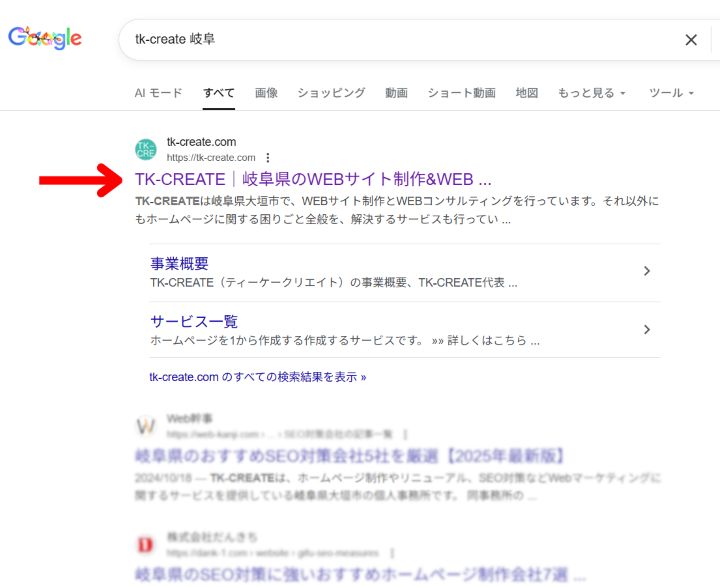This screenshot has width=720, height=587.
Task: Open the ショート動画 tab
Action: pos(461,93)
